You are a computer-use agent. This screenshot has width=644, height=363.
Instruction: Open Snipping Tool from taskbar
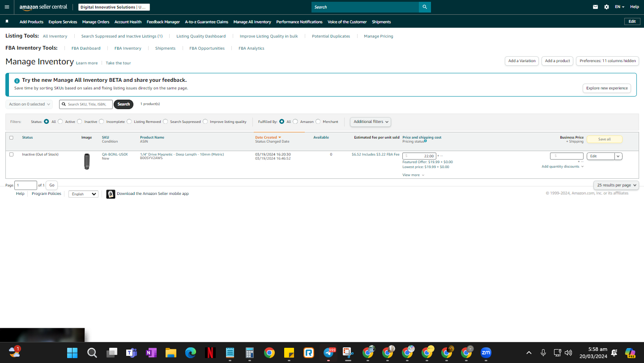[x=348, y=353]
